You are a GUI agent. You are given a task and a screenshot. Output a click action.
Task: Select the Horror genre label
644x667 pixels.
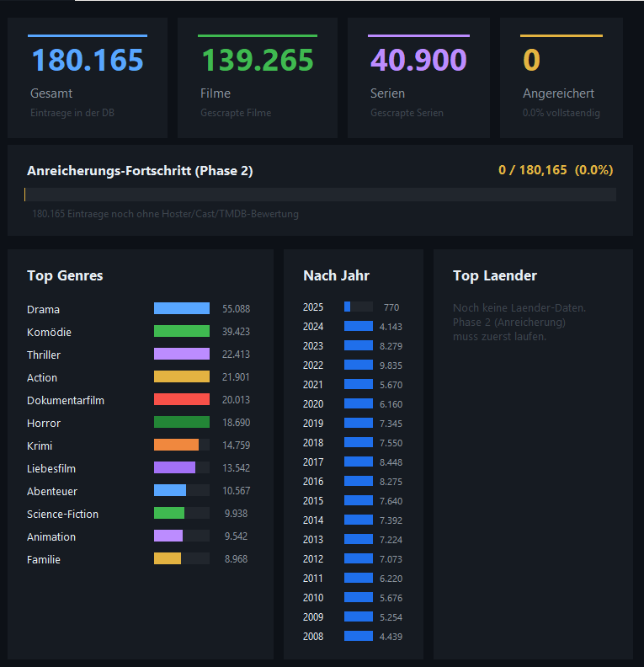click(44, 424)
